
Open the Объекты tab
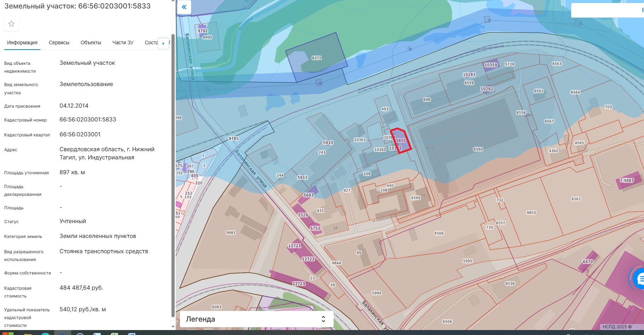pos(91,42)
